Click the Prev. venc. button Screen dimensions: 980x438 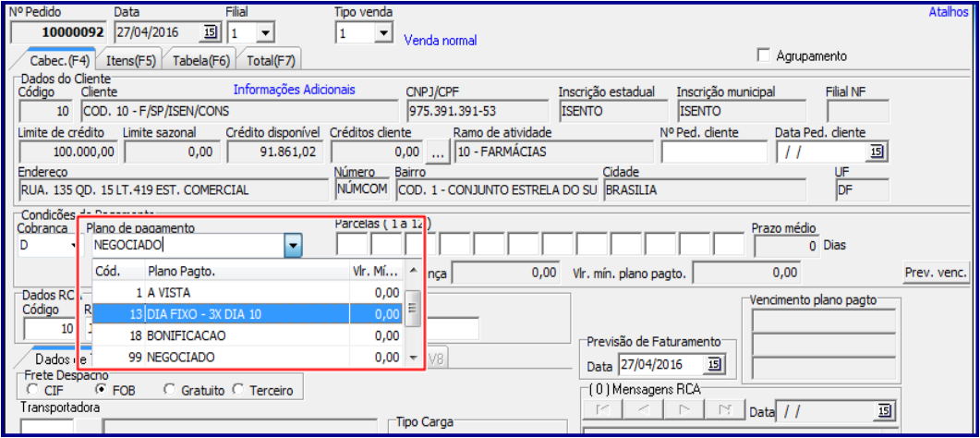pyautogui.click(x=937, y=273)
